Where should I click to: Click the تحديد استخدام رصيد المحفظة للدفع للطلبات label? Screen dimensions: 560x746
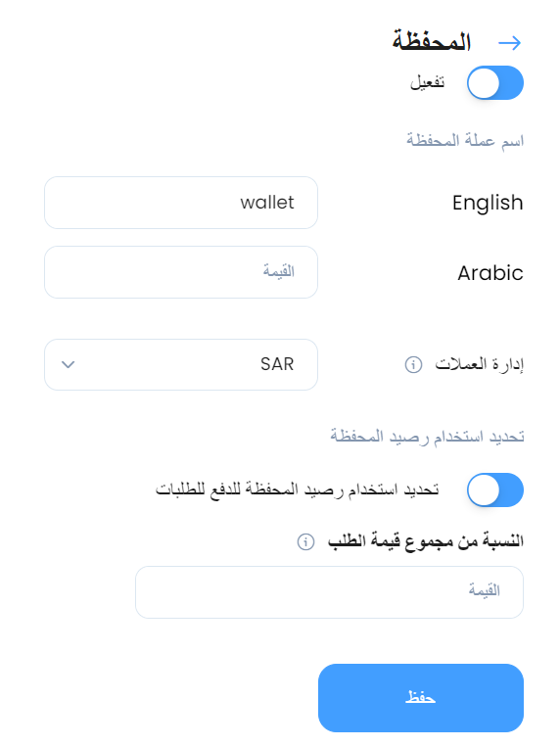(x=298, y=490)
